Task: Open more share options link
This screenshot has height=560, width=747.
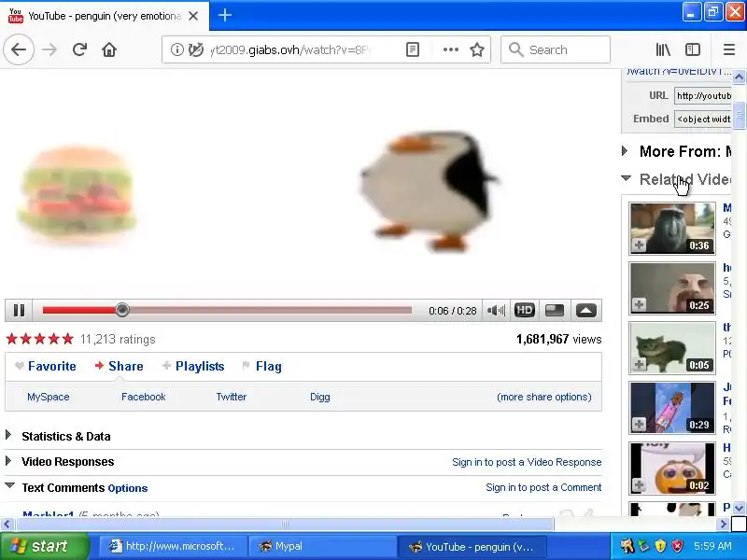Action: pos(544,397)
